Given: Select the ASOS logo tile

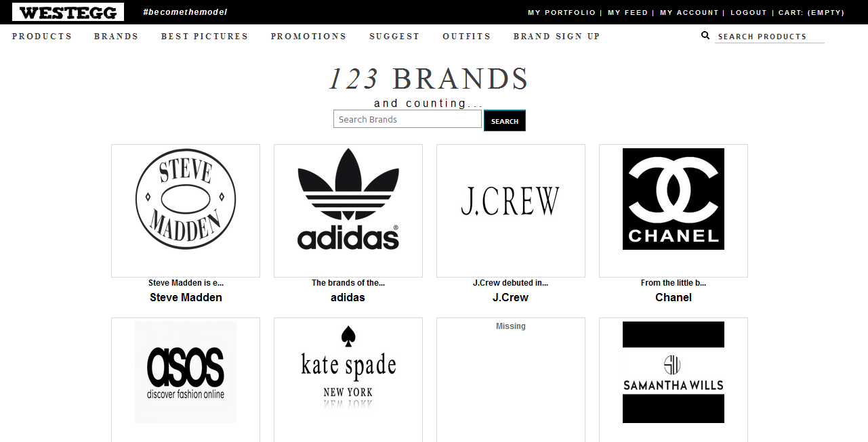Looking at the screenshot, I should click(x=186, y=372).
